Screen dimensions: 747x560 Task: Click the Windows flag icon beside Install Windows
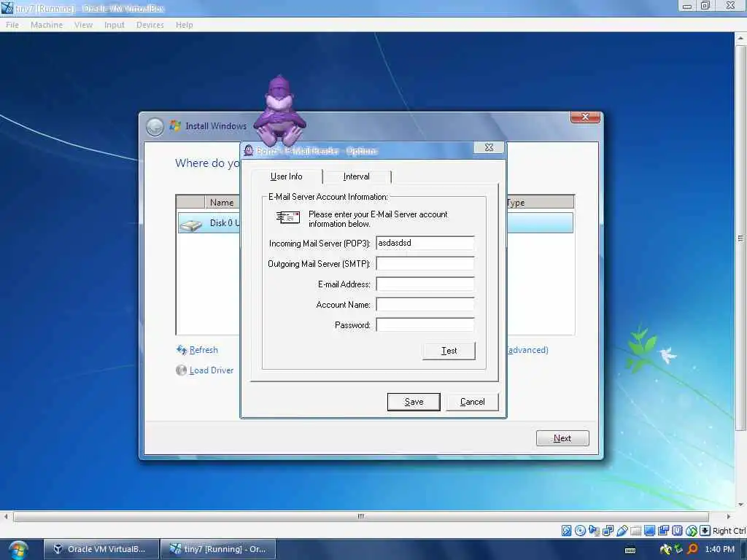175,125
